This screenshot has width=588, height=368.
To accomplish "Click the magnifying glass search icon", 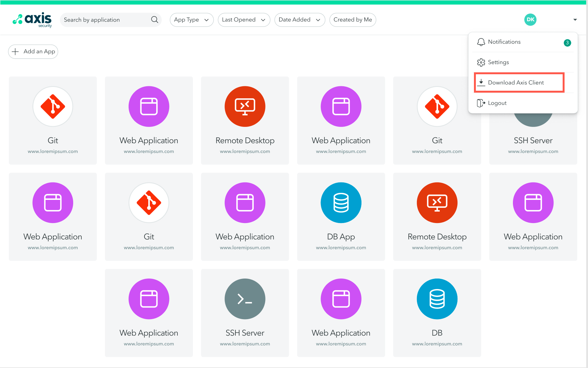I will (155, 20).
